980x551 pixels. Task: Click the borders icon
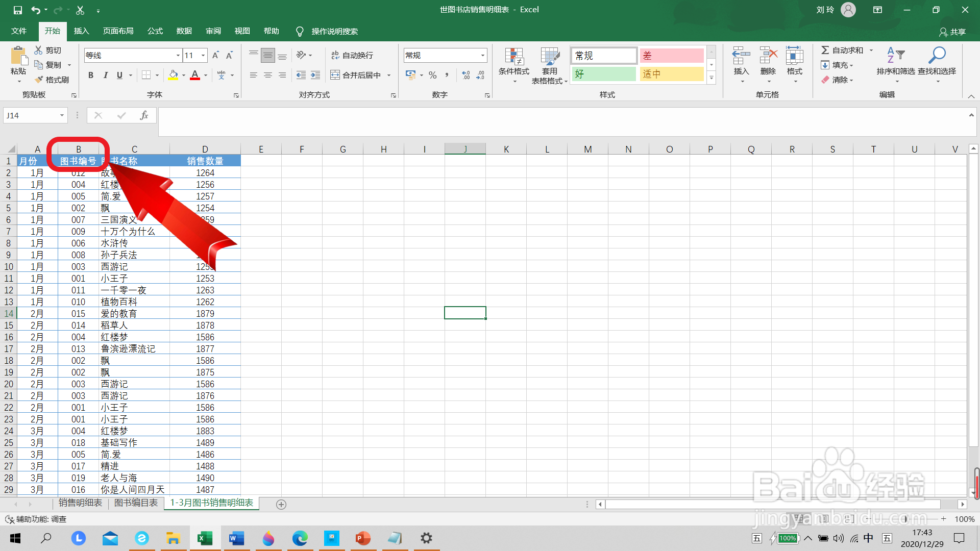point(146,75)
